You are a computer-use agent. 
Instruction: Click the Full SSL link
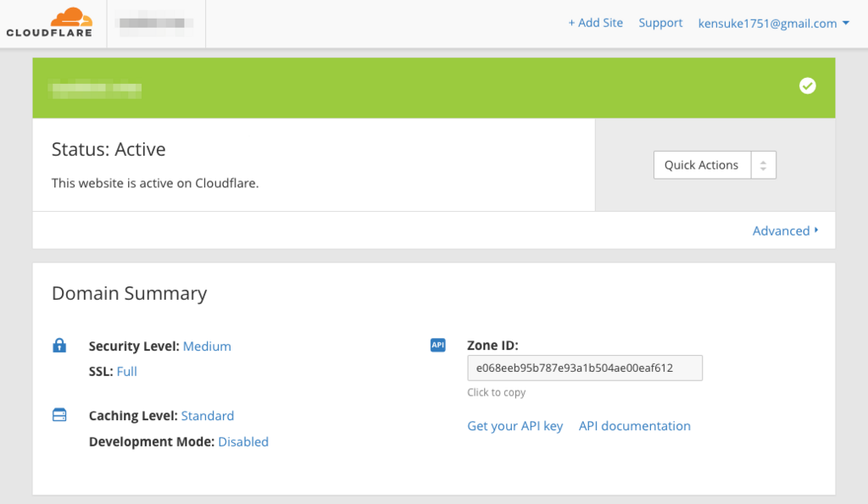(x=127, y=371)
